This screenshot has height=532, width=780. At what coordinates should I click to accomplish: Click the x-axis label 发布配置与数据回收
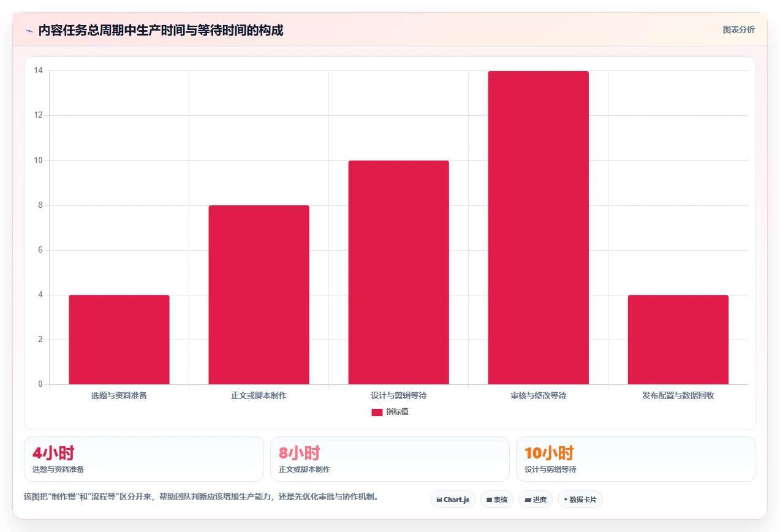click(x=678, y=395)
